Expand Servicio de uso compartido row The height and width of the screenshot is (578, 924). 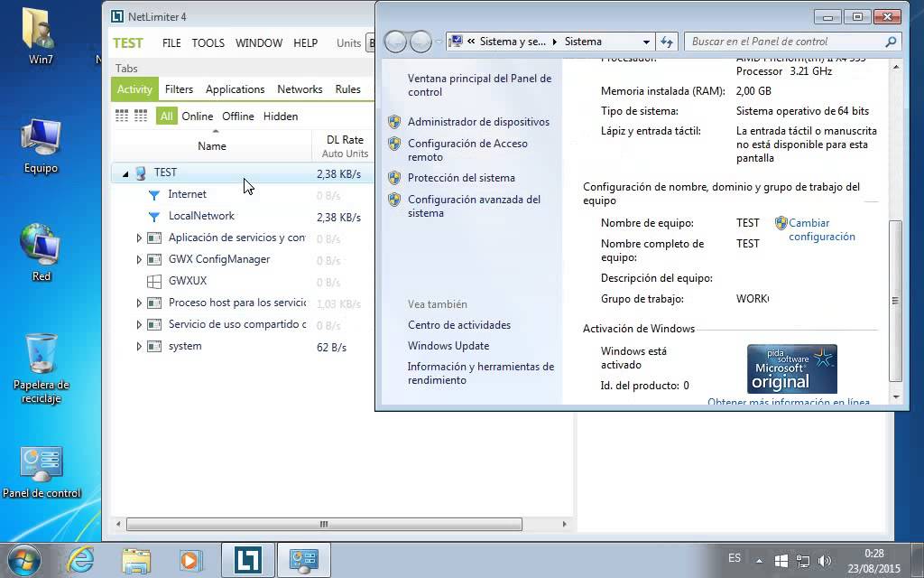tap(139, 325)
